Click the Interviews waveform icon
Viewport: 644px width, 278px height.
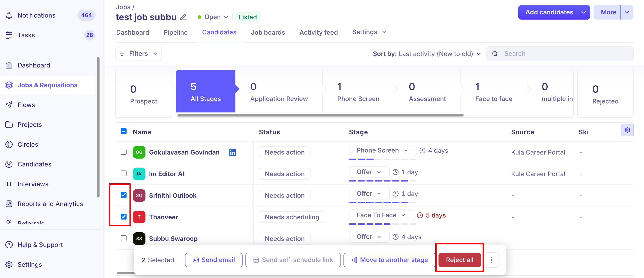click(9, 184)
